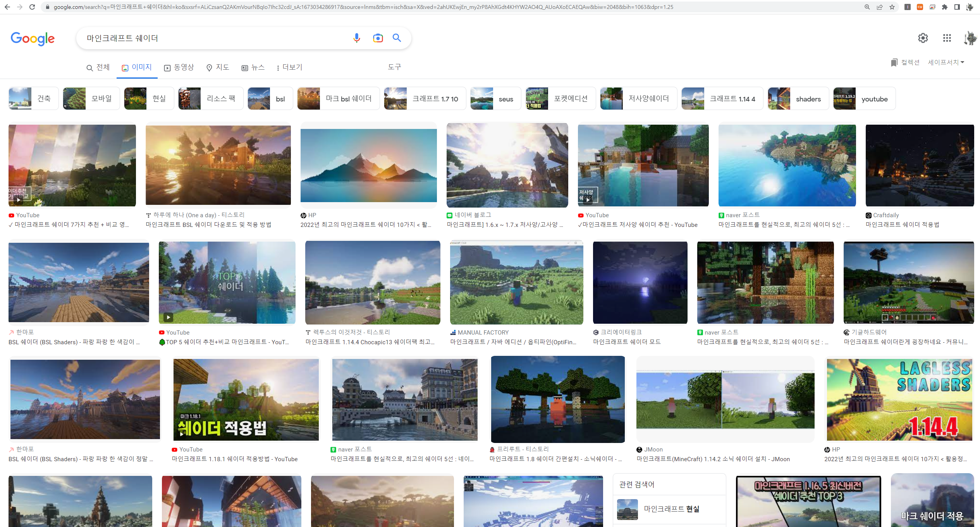The image size is (980, 527).
Task: Open link 마인크래프트 쉐이더 적용법 from Craftdaily
Action: click(902, 225)
